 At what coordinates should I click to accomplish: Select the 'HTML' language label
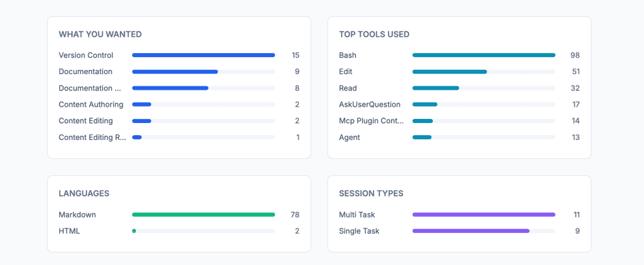point(69,231)
